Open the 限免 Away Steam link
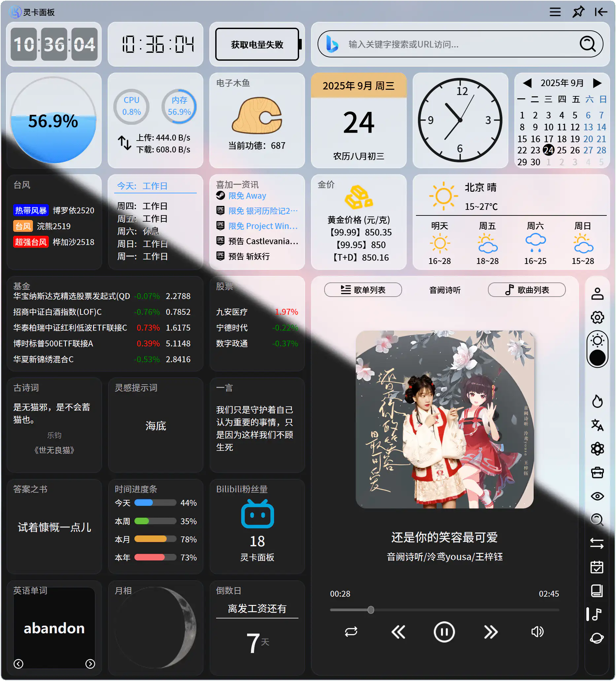This screenshot has height=681, width=616. pyautogui.click(x=247, y=195)
